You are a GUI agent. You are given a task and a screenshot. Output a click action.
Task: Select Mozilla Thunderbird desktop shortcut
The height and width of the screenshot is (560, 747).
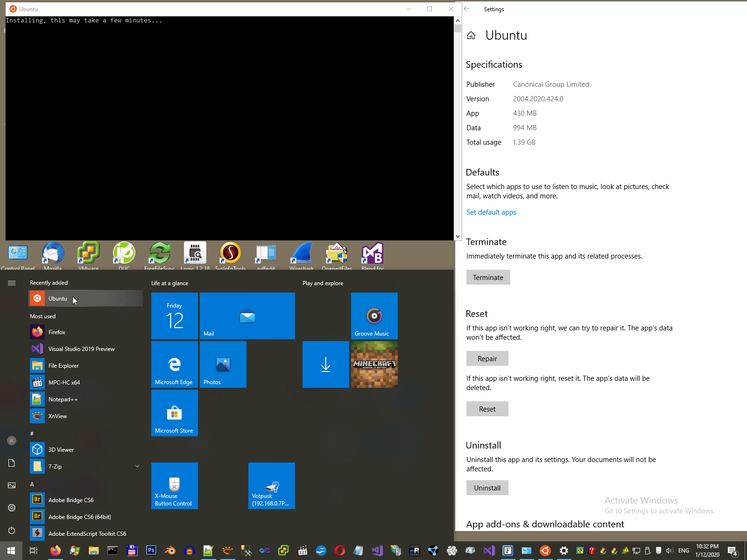pyautogui.click(x=53, y=256)
